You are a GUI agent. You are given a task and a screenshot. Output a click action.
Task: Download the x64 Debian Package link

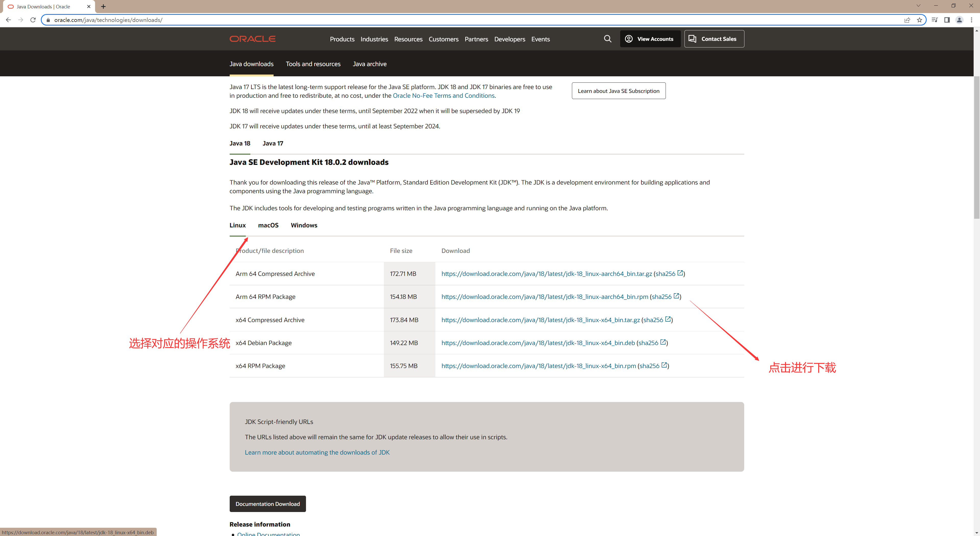[538, 343]
